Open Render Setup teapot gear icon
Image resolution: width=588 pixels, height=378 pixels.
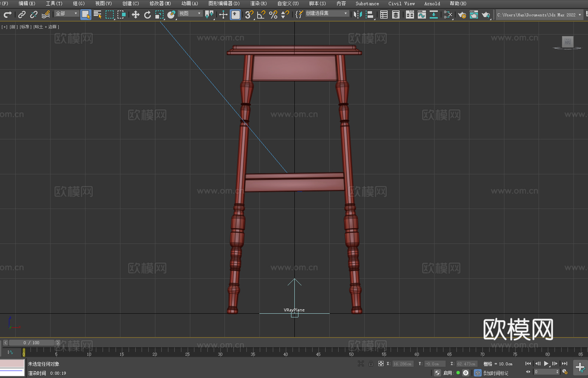click(462, 14)
